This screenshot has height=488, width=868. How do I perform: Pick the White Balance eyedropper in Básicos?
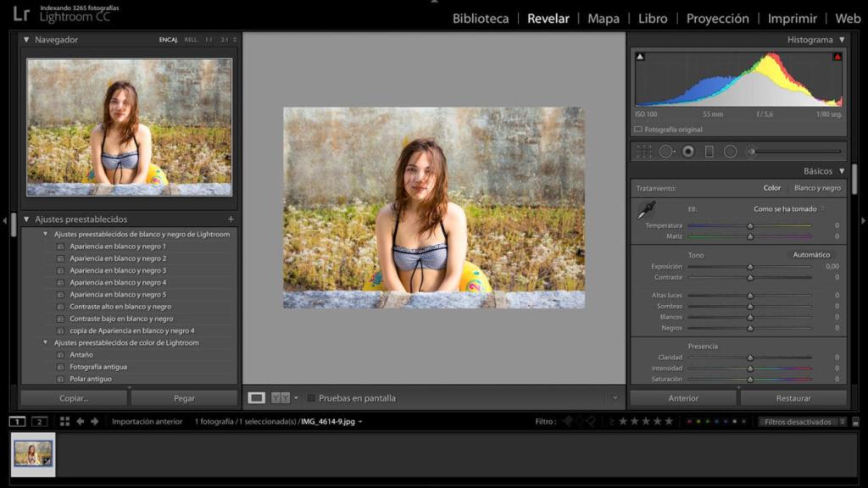[646, 210]
